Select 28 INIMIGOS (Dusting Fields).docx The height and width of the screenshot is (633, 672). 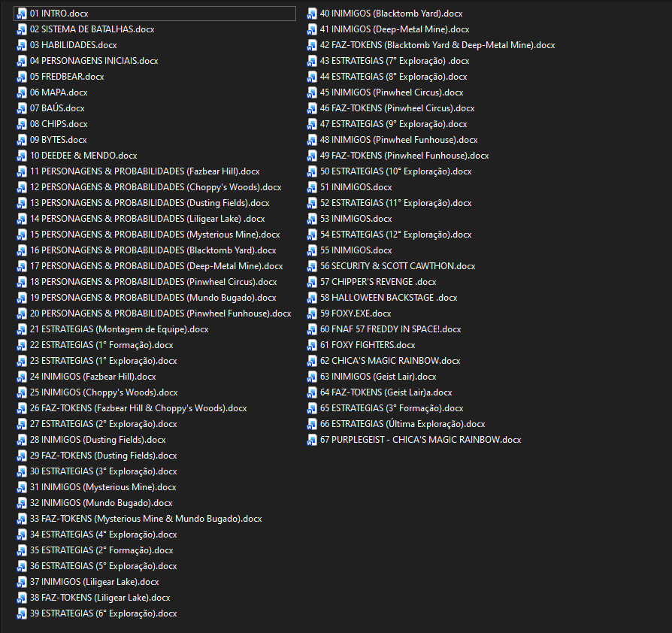98,440
